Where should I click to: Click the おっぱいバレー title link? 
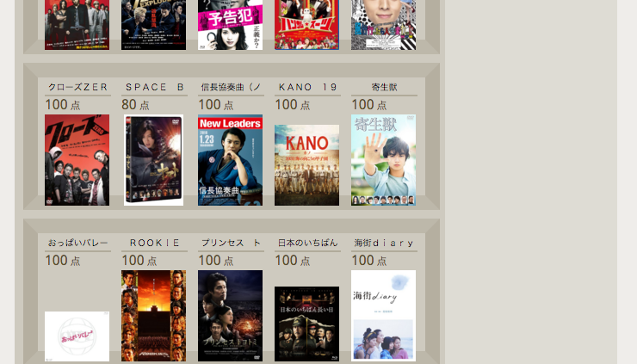coord(77,243)
